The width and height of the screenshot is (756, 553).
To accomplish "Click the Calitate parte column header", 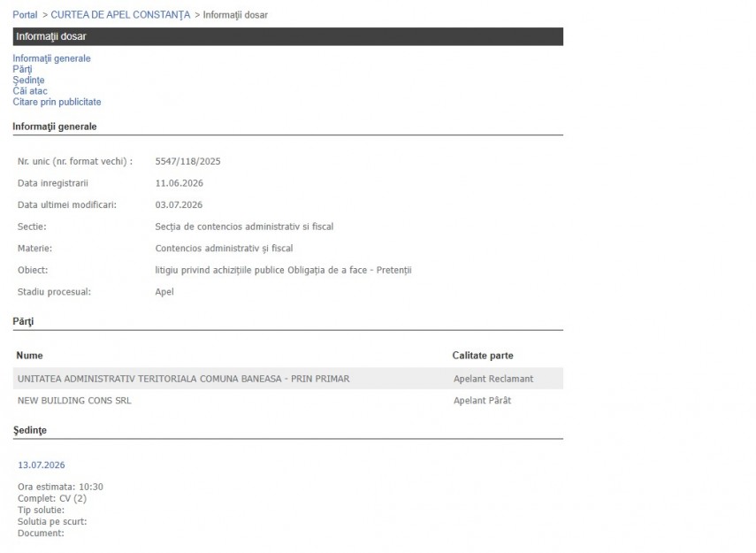I will [483, 356].
